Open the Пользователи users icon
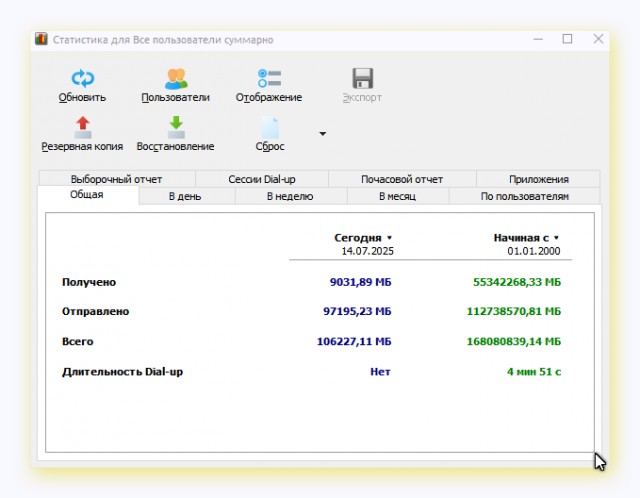 pyautogui.click(x=176, y=78)
